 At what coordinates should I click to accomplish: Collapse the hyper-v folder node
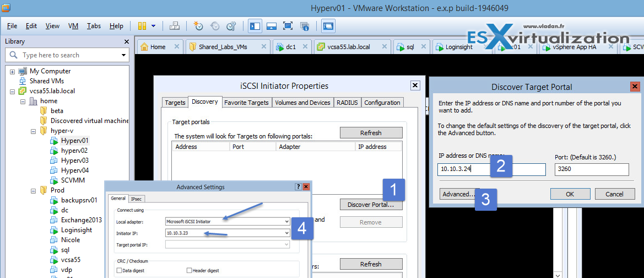(x=34, y=131)
